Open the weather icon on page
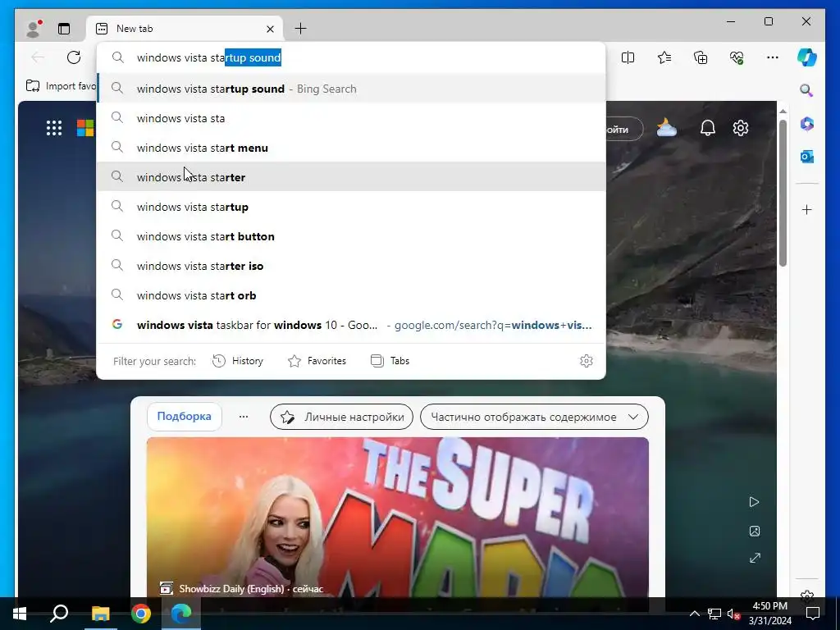 [x=666, y=128]
